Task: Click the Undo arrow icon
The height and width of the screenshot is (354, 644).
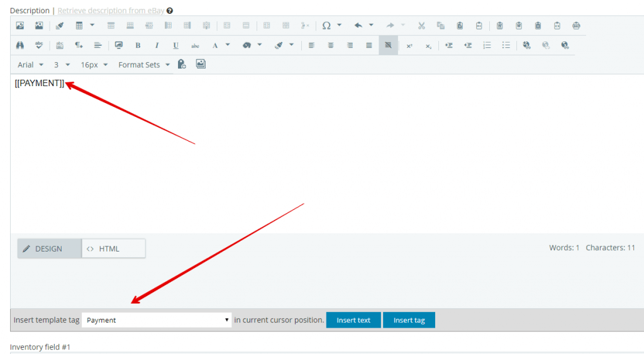Action: click(x=358, y=25)
